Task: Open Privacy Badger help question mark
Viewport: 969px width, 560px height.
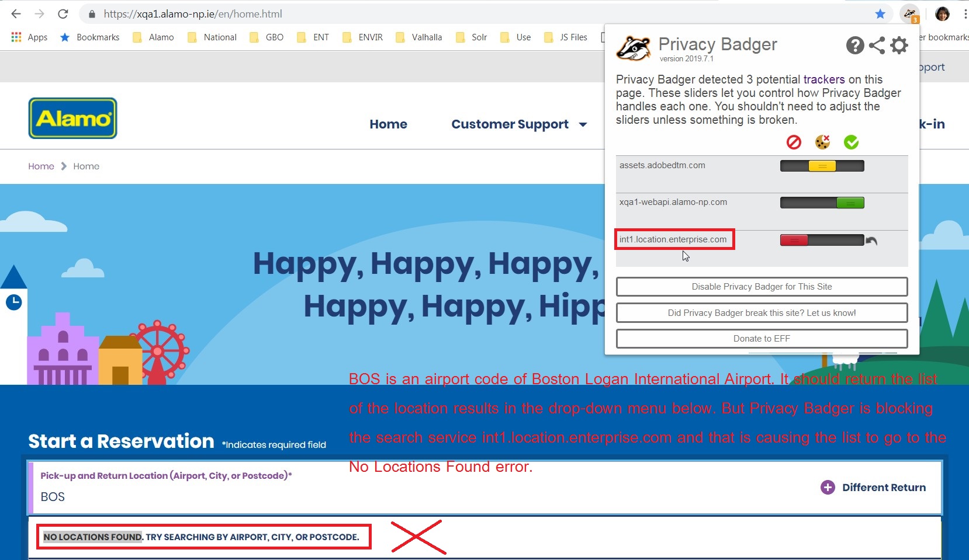Action: (x=855, y=45)
